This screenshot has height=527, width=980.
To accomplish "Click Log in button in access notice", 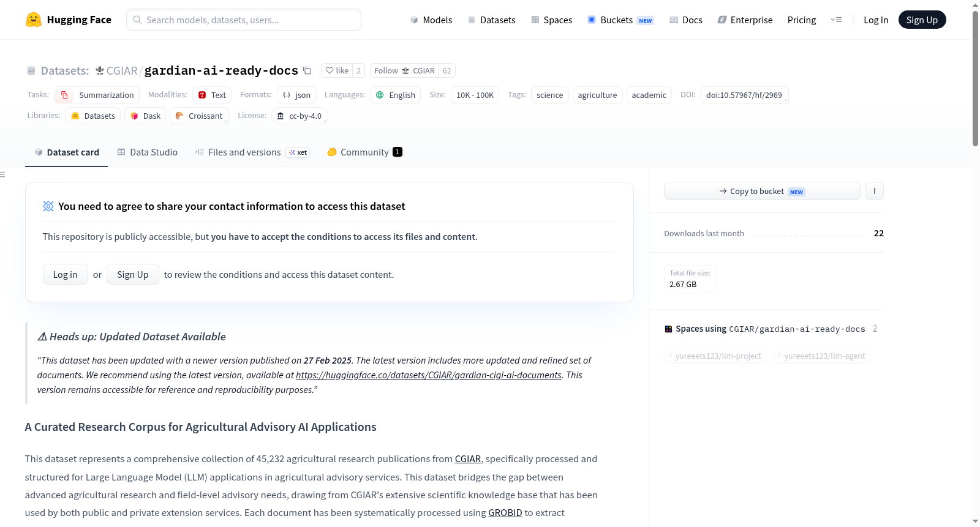I will (x=66, y=274).
